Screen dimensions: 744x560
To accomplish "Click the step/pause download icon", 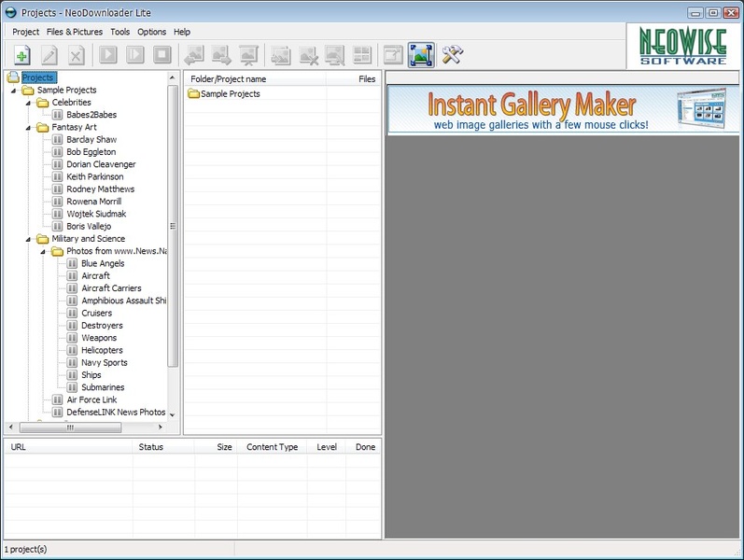I will [134, 55].
